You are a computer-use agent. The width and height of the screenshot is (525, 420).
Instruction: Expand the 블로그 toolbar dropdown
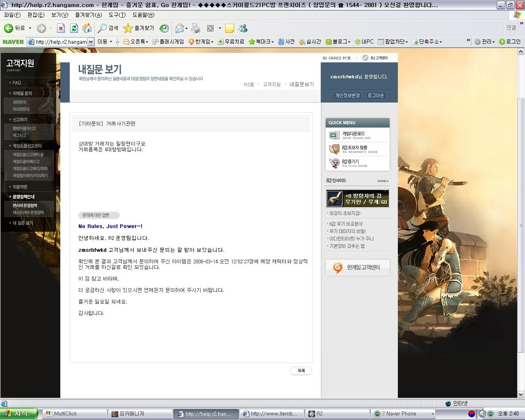point(349,42)
